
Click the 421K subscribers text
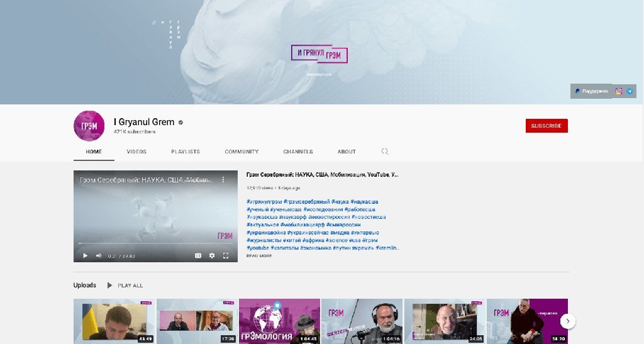click(135, 132)
